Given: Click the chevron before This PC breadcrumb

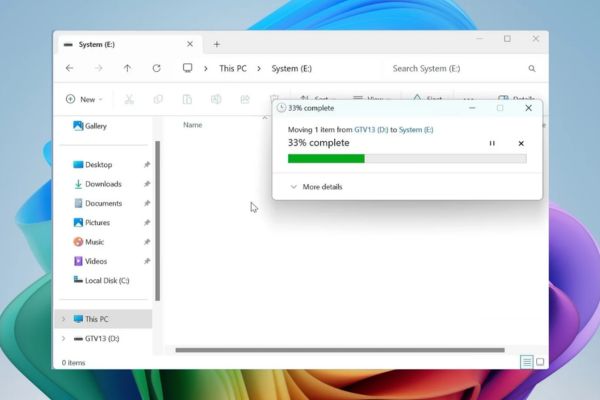Looking at the screenshot, I should pos(206,69).
